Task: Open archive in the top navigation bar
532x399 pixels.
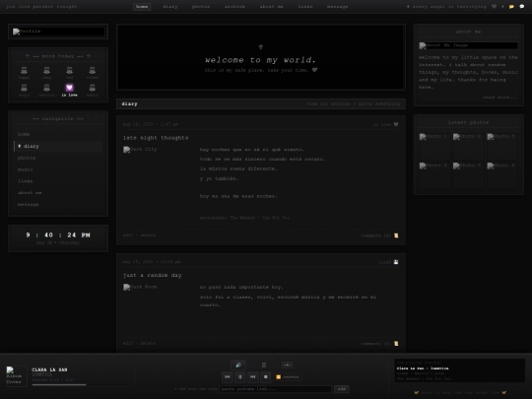Action: coord(234,7)
